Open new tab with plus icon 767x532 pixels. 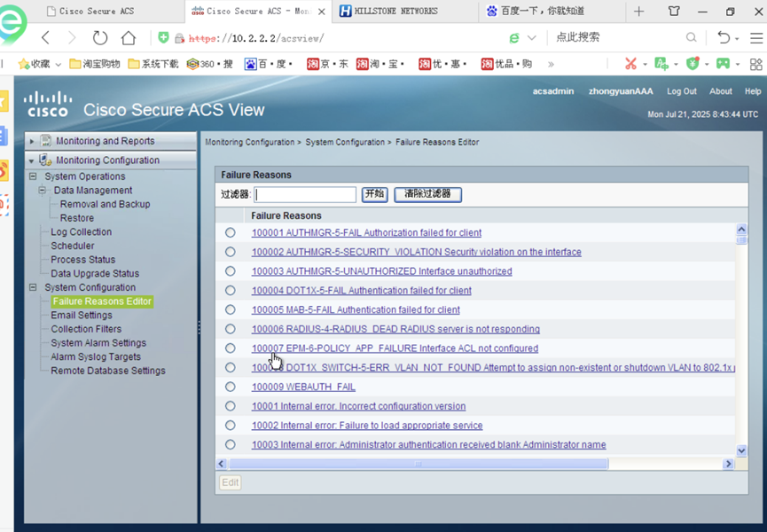coord(638,12)
